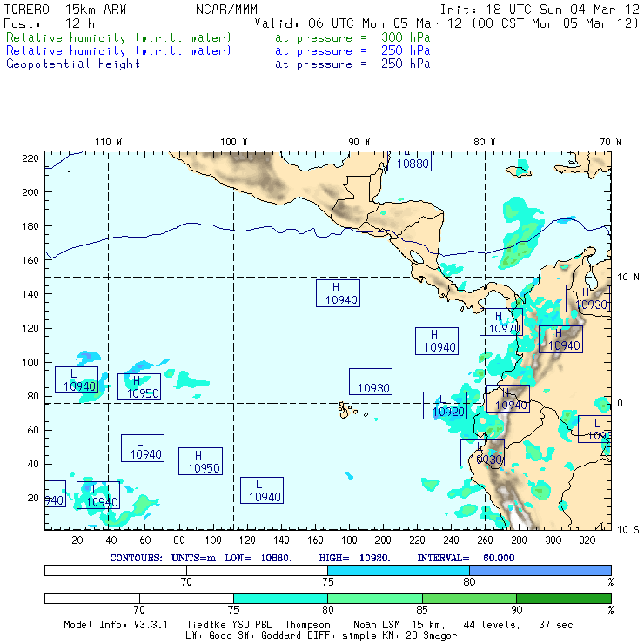
Task: Click the 'Tiedtke' scheme label
Action: click(x=206, y=625)
